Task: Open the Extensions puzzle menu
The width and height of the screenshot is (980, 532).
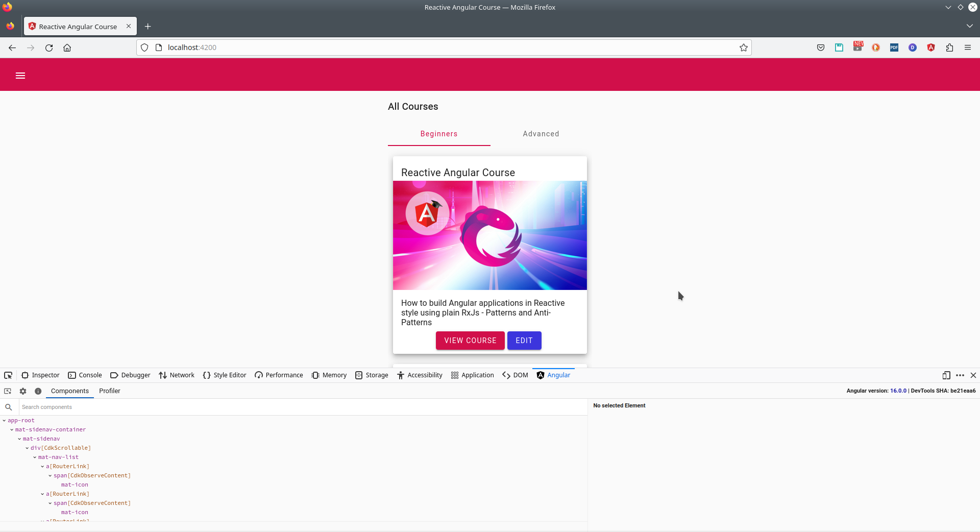Action: pyautogui.click(x=949, y=47)
